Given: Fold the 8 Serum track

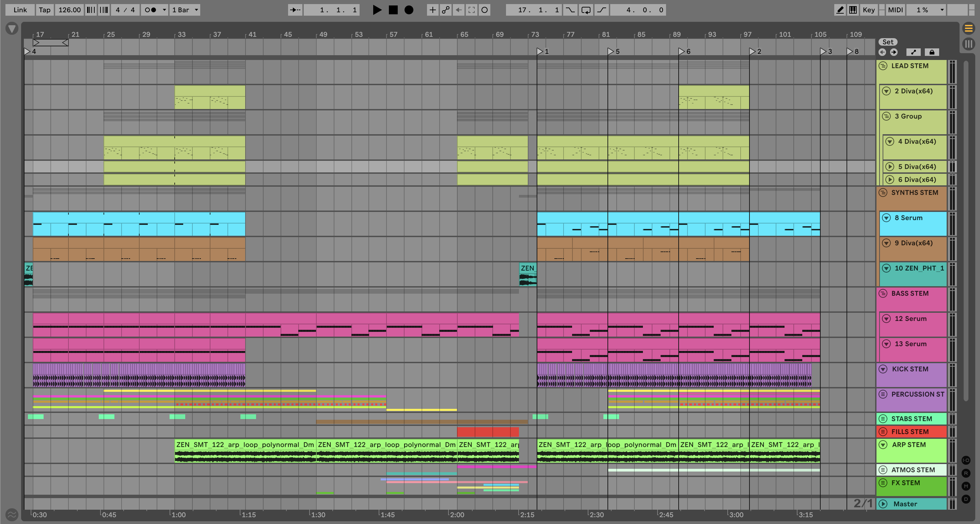Looking at the screenshot, I should [886, 218].
